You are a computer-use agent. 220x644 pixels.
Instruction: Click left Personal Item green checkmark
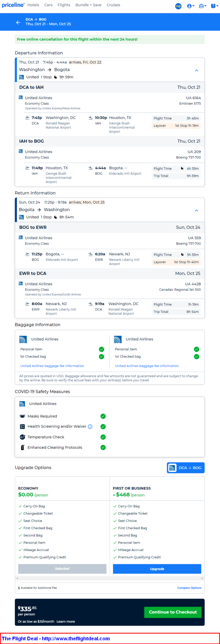click(x=101, y=349)
